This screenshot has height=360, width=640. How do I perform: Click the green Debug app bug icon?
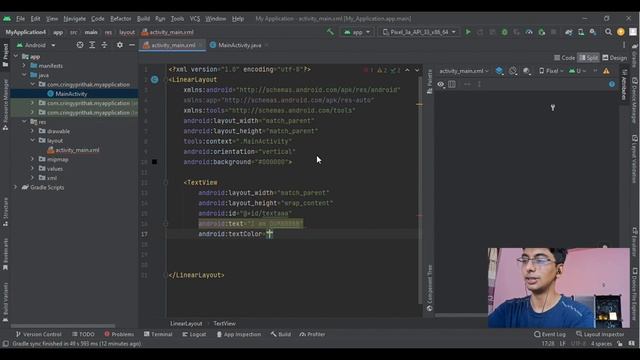coord(504,32)
